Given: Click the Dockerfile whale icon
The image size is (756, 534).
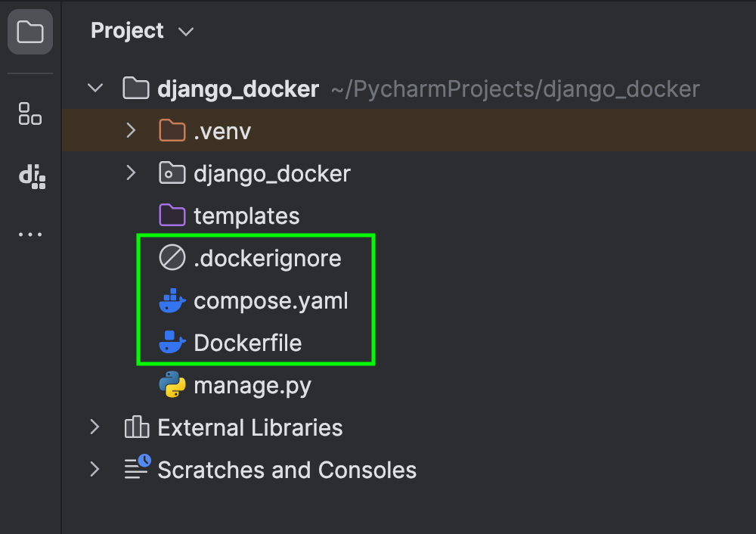Looking at the screenshot, I should [172, 343].
